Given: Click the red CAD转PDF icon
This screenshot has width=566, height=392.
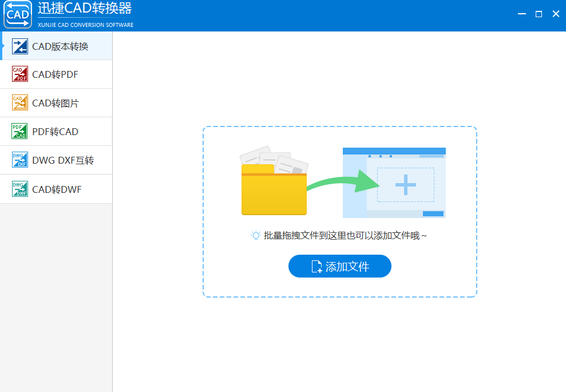Looking at the screenshot, I should click(x=20, y=74).
